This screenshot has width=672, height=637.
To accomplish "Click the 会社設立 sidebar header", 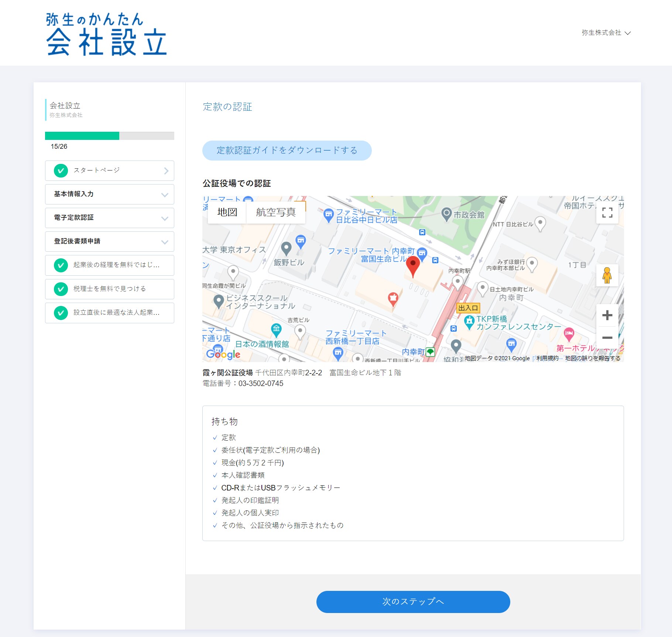I will click(x=65, y=106).
